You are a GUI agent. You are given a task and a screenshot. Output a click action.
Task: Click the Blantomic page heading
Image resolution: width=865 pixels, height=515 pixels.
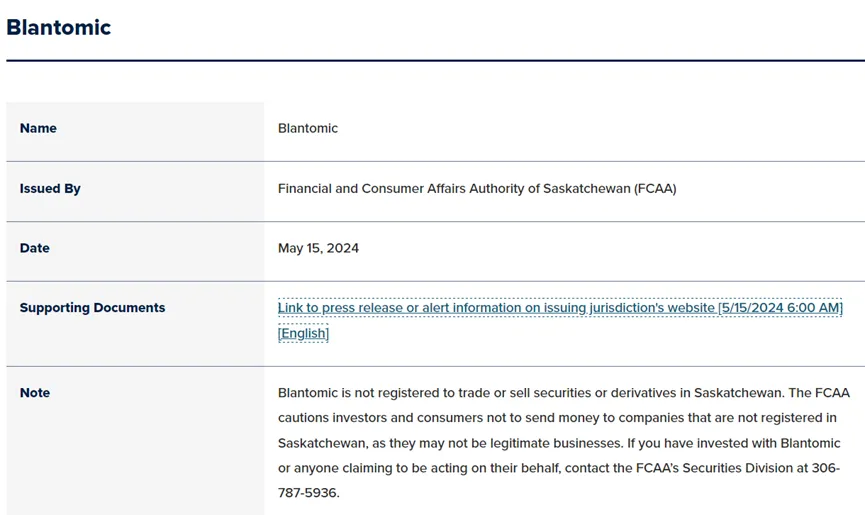[58, 28]
